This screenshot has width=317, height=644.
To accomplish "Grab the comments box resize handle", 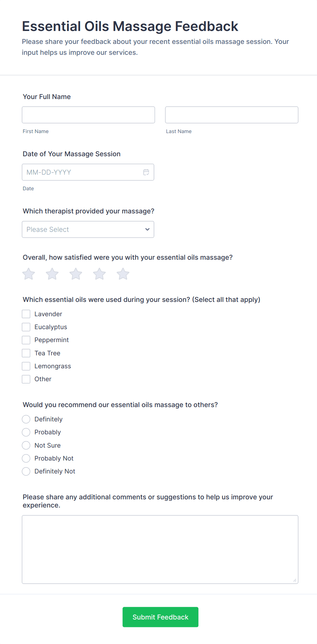I will (295, 580).
